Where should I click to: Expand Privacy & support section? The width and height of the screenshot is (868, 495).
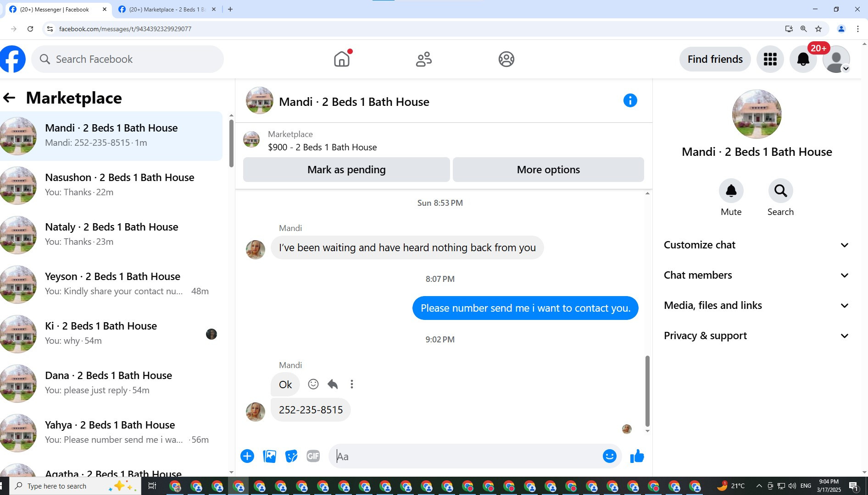(x=757, y=335)
